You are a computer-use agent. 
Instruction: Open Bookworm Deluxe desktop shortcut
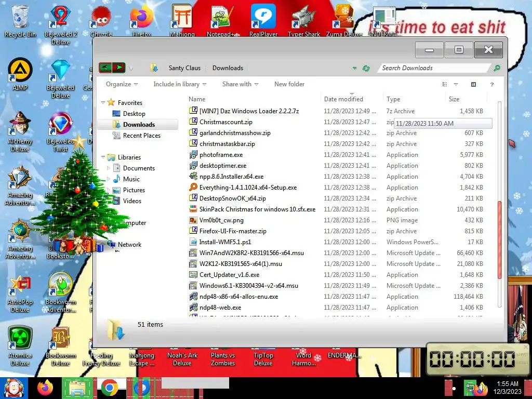tap(60, 346)
